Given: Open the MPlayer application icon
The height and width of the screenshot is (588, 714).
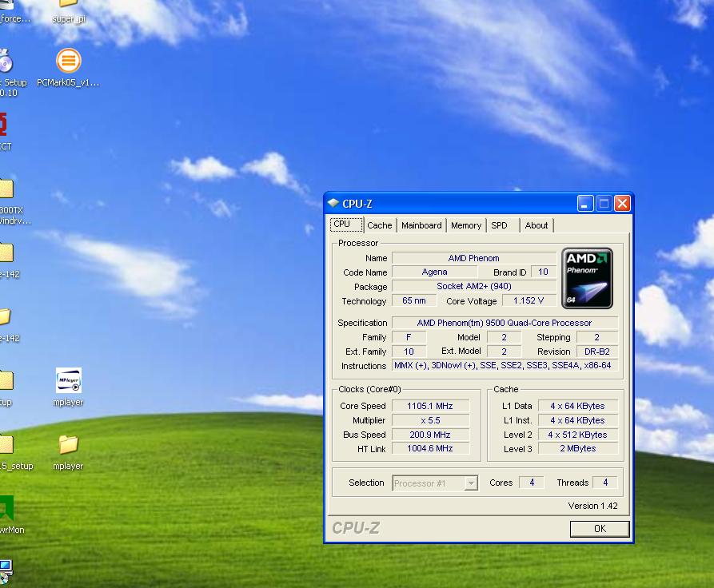Looking at the screenshot, I should coord(68,380).
